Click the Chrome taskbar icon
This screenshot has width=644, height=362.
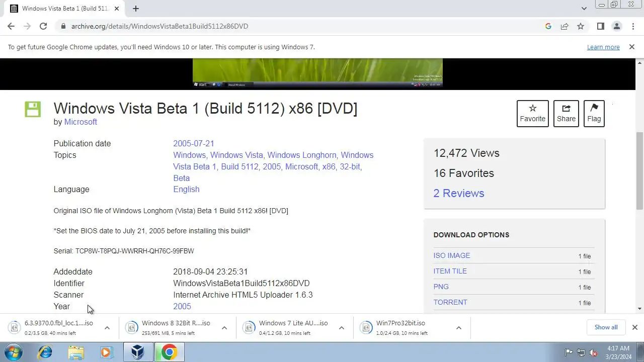(x=169, y=352)
